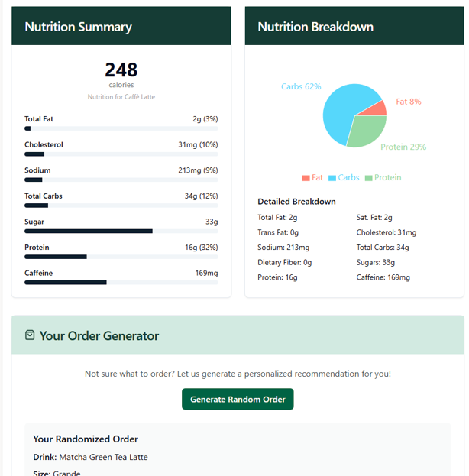Select the Fat legend swatch
Image resolution: width=469 pixels, height=476 pixels.
click(x=306, y=178)
